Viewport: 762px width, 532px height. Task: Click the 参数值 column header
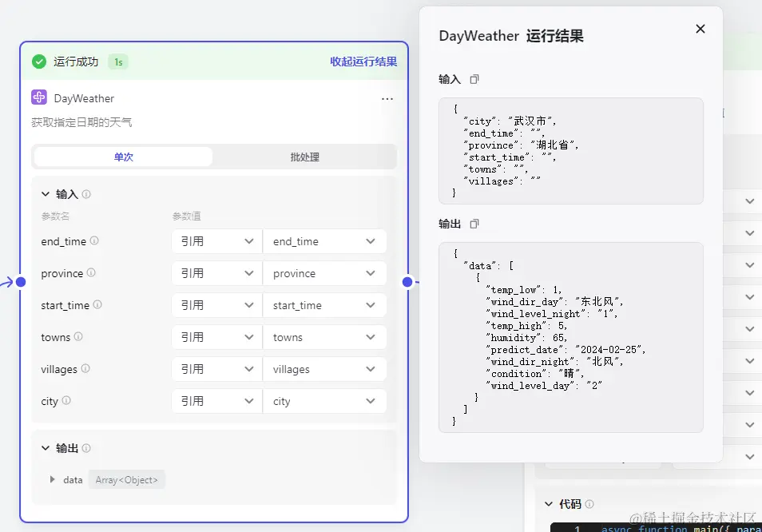[x=187, y=216]
